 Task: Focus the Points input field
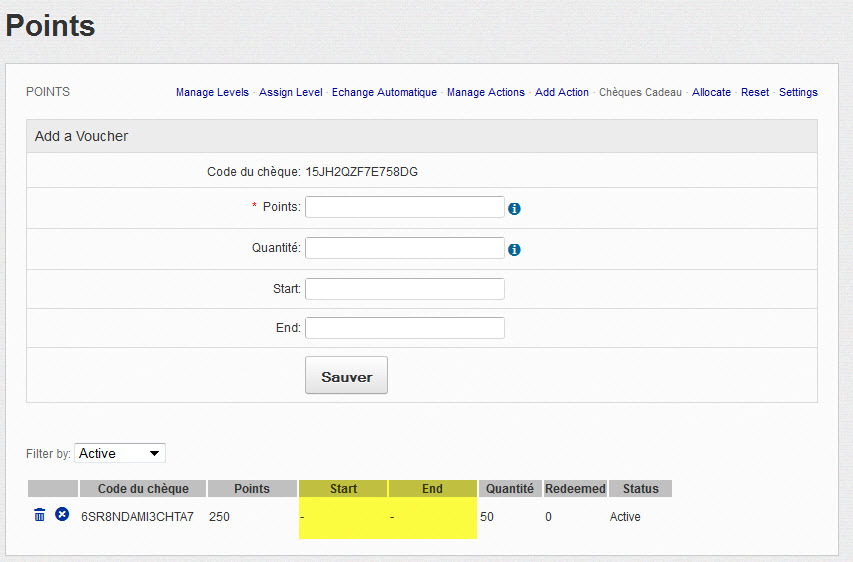(404, 207)
